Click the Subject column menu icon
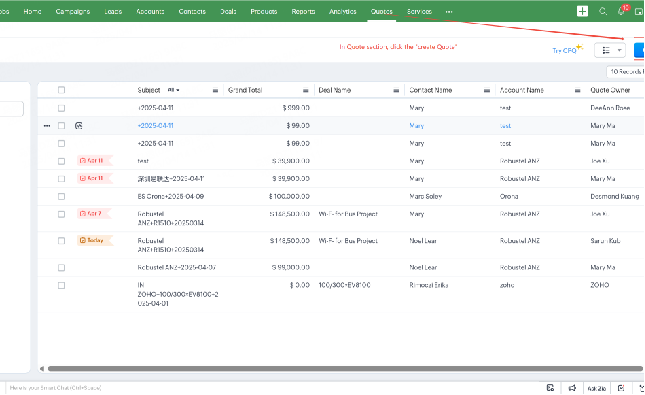Screen dimensions: 645x395 215,90
